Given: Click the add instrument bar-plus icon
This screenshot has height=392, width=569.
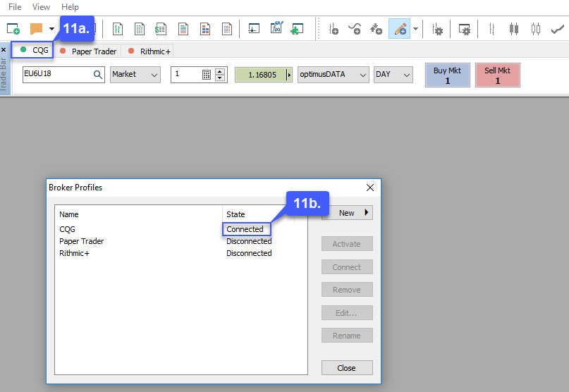Looking at the screenshot, I should pos(334,29).
